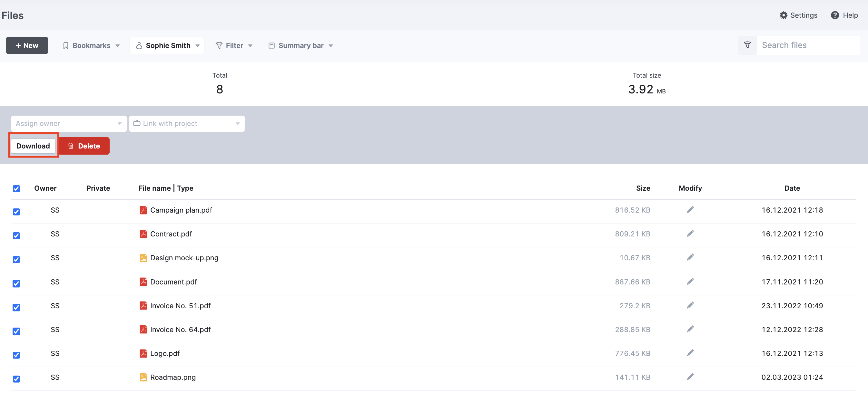
Task: Click the image icon of Design mock-up.png
Action: tap(143, 258)
